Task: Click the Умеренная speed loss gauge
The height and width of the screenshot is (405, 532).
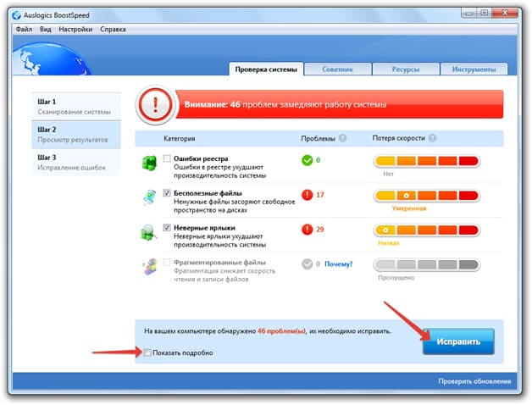Action: 427,196
